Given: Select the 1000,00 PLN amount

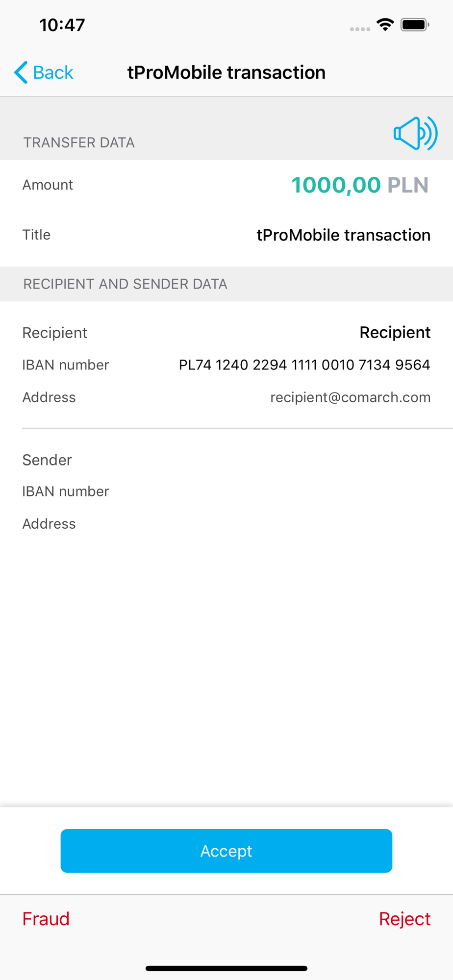Looking at the screenshot, I should (360, 185).
